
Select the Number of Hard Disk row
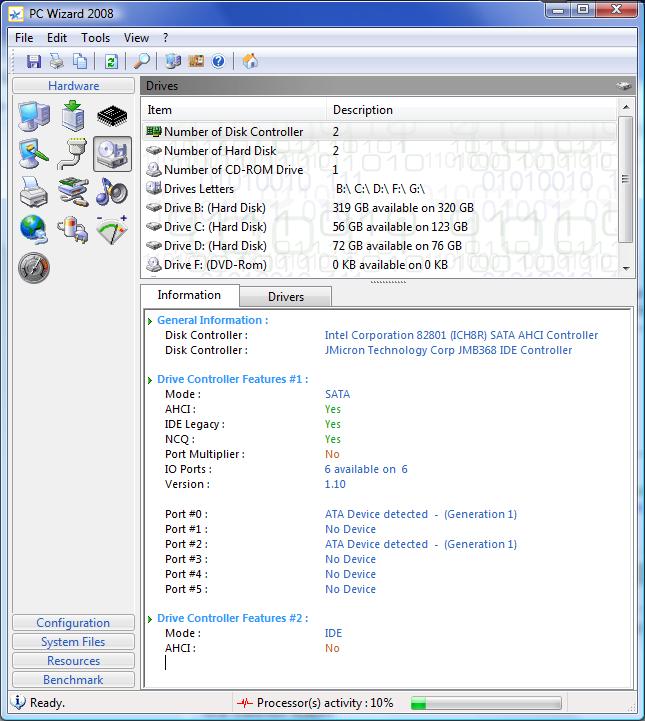[379, 151]
